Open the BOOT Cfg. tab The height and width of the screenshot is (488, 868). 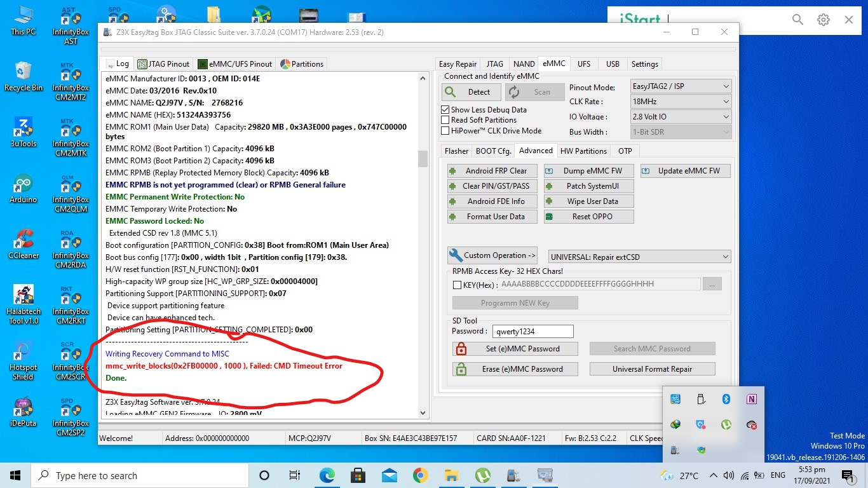493,151
